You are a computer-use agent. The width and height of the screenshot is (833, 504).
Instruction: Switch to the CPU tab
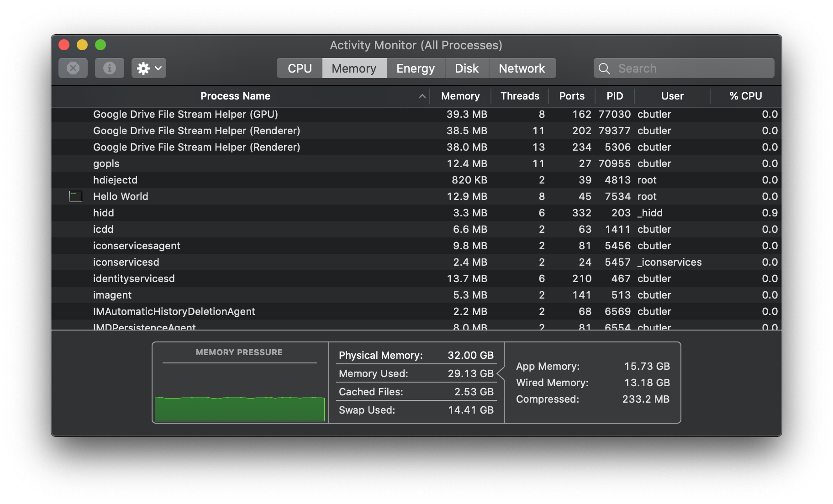(300, 68)
